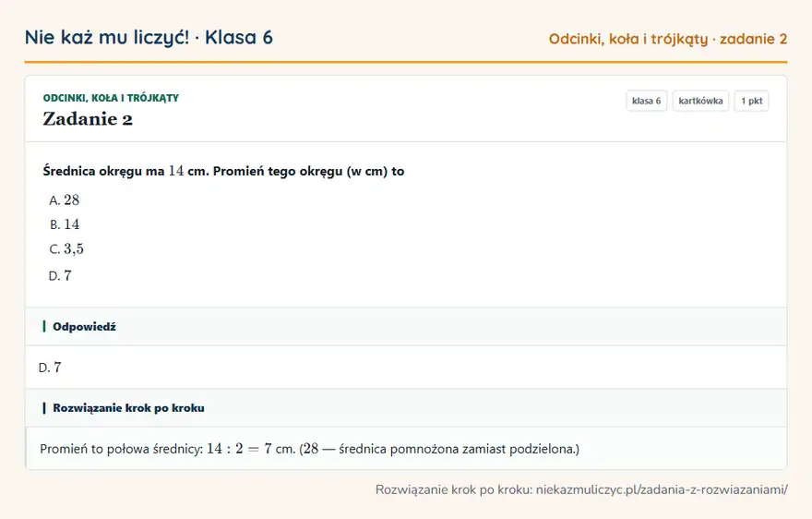The width and height of the screenshot is (812, 519).
Task: Open the niekazmuliczyc.pl/zadania-z-rozwiazaniami/ footer link
Action: pyautogui.click(x=662, y=489)
